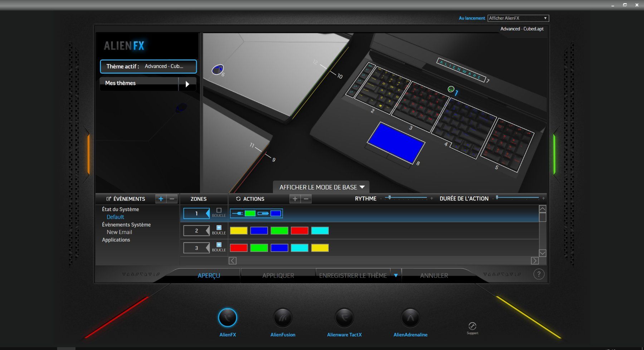Toggle the Boucle checkbox for zone 1
The image size is (644, 350).
pyautogui.click(x=219, y=210)
